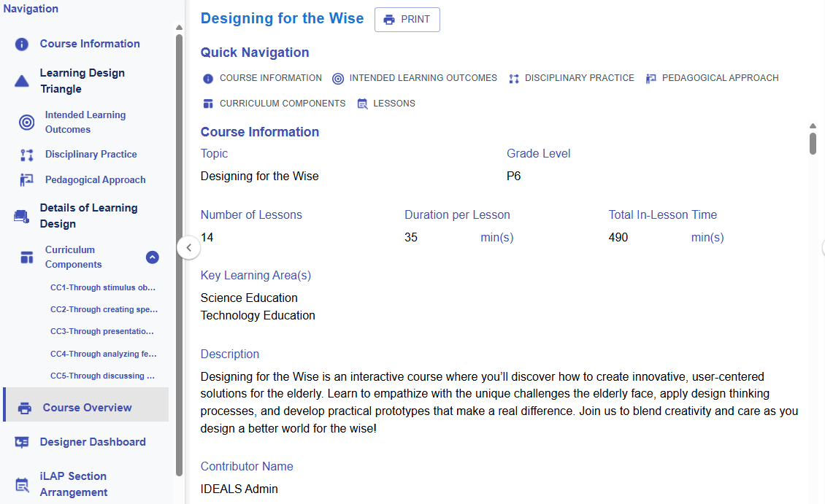Open CC1-Through stimulus item in sidebar
The image size is (825, 504).
[103, 288]
